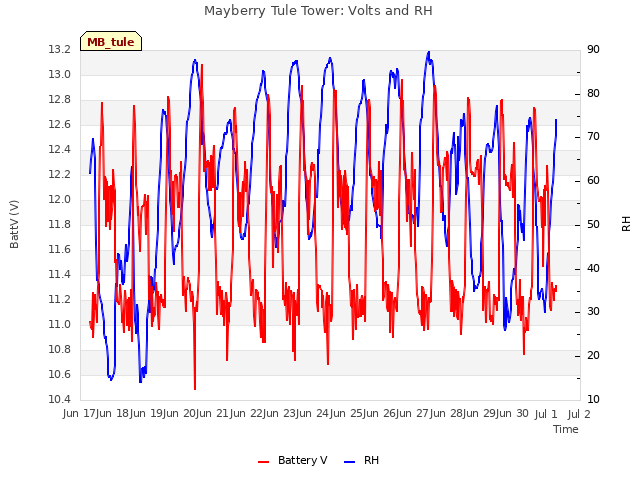Click the blue RH legend swatch
This screenshot has width=640, height=480.
[x=350, y=462]
